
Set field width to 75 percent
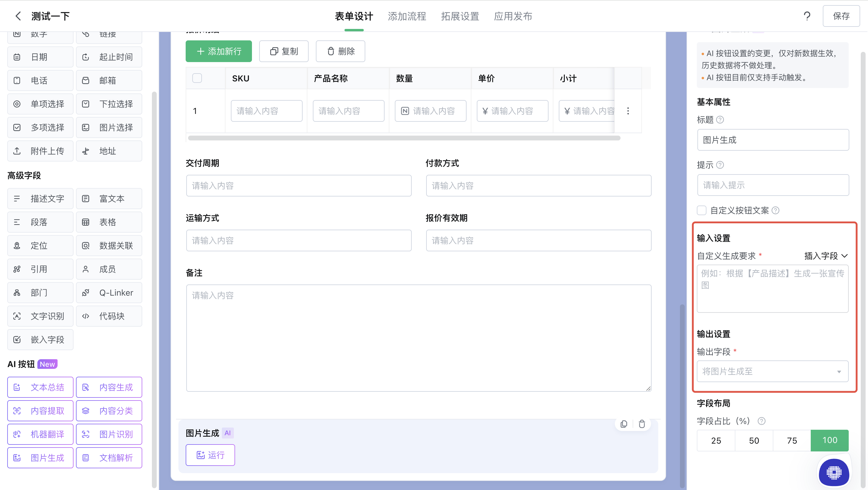click(x=792, y=441)
